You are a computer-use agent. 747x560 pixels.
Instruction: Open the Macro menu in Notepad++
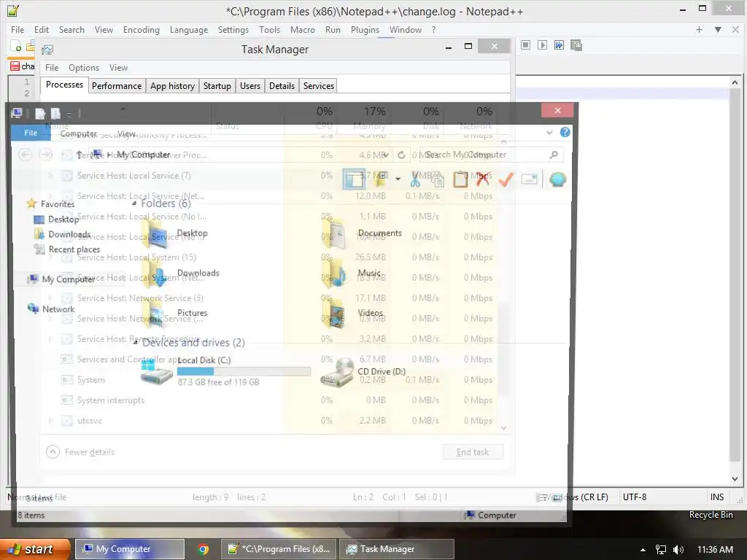pos(303,29)
